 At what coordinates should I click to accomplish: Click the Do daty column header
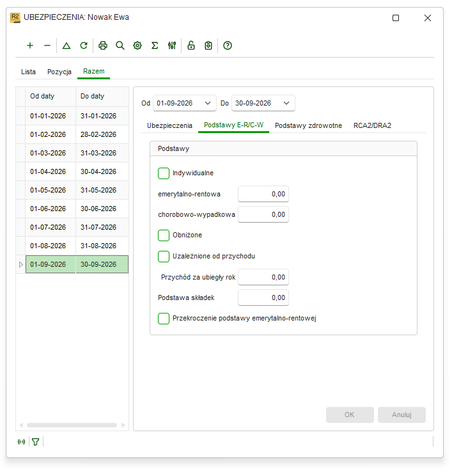tap(102, 96)
